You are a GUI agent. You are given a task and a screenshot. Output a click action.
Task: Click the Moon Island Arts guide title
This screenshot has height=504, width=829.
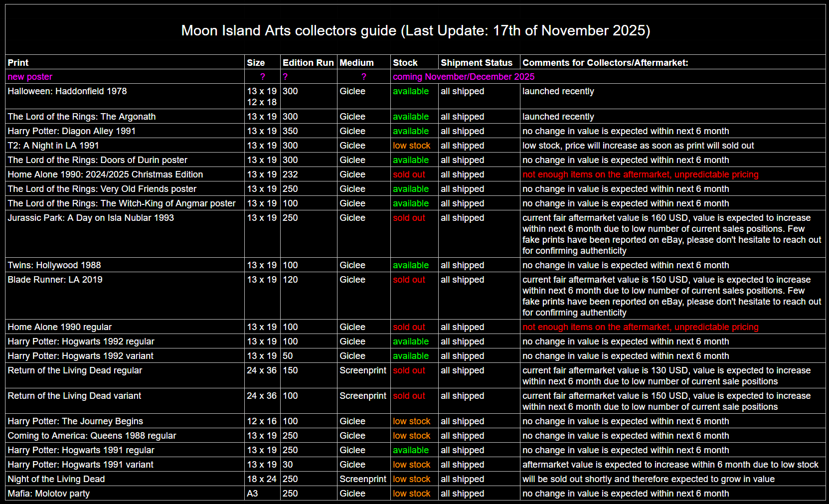click(415, 30)
